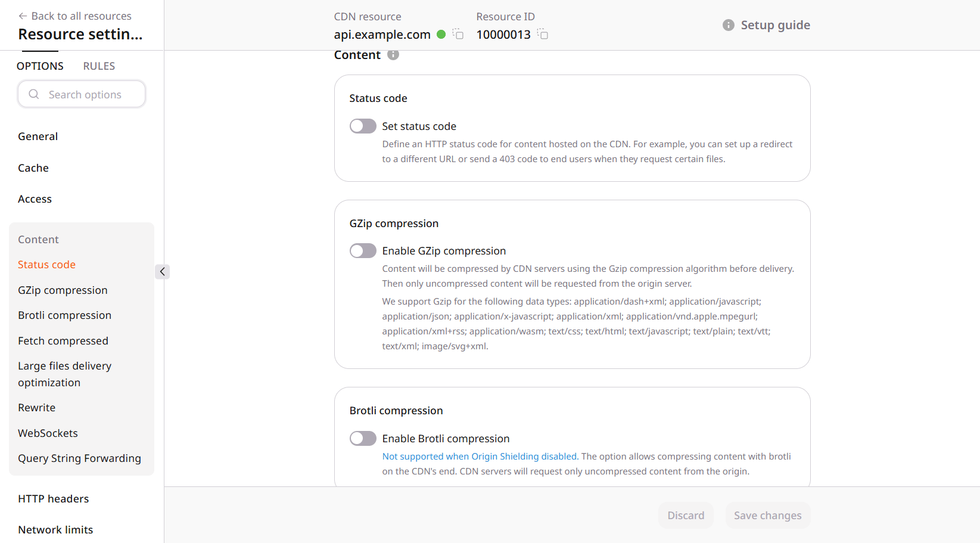
Task: Open the Origin Shielding disabled link
Action: (480, 457)
